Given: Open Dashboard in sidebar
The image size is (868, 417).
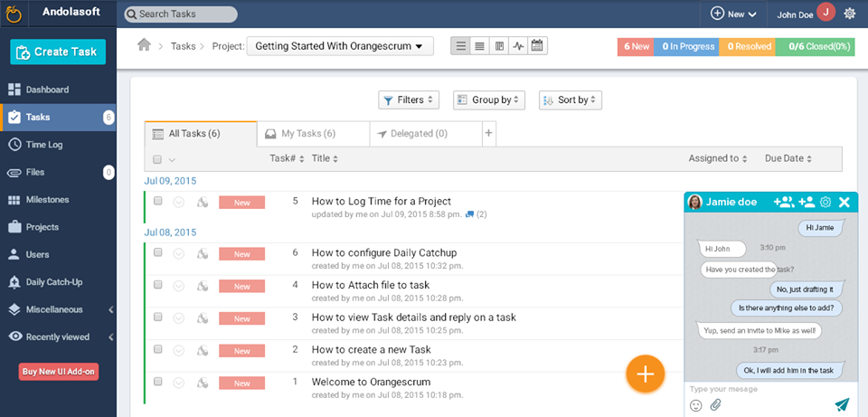Looking at the screenshot, I should (58, 90).
